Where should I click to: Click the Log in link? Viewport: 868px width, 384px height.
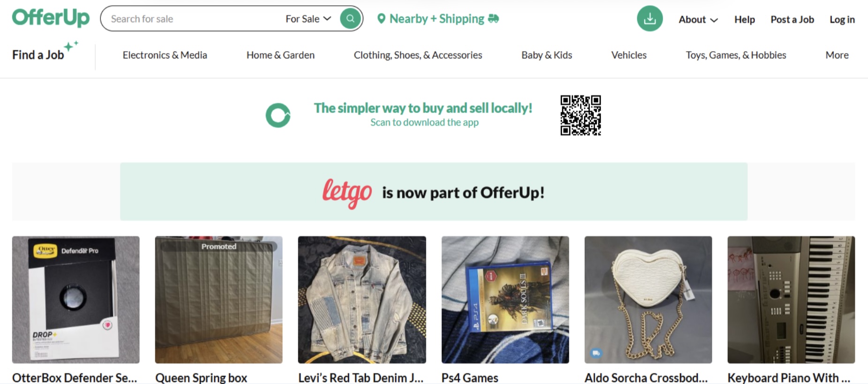click(x=842, y=20)
